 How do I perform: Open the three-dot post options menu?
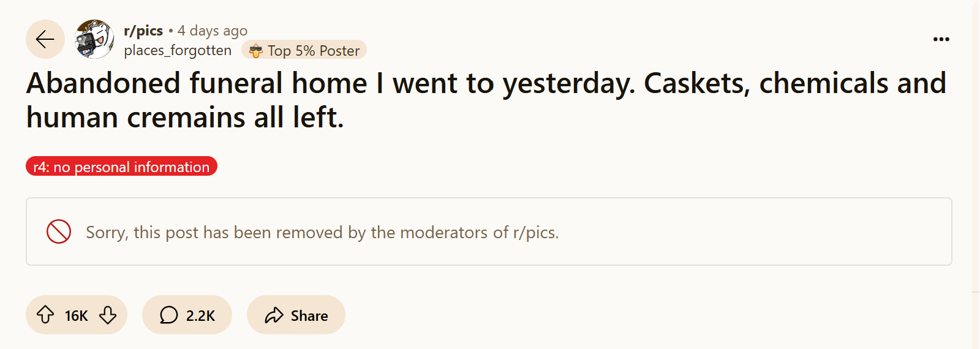(941, 39)
